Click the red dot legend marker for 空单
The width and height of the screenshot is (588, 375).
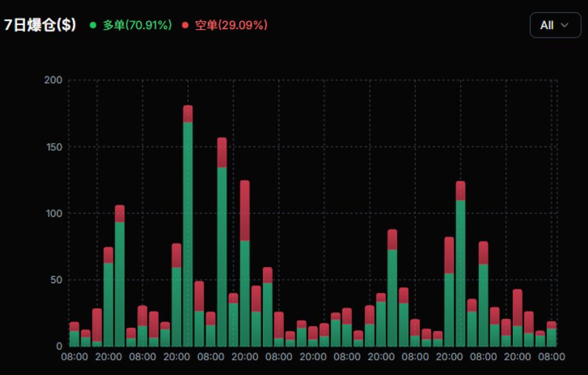[185, 25]
